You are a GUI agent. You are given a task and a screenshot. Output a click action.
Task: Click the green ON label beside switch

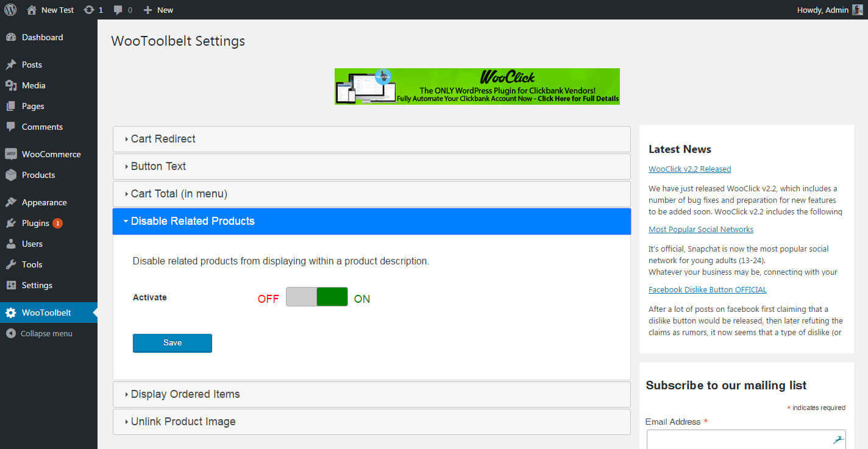(x=362, y=299)
